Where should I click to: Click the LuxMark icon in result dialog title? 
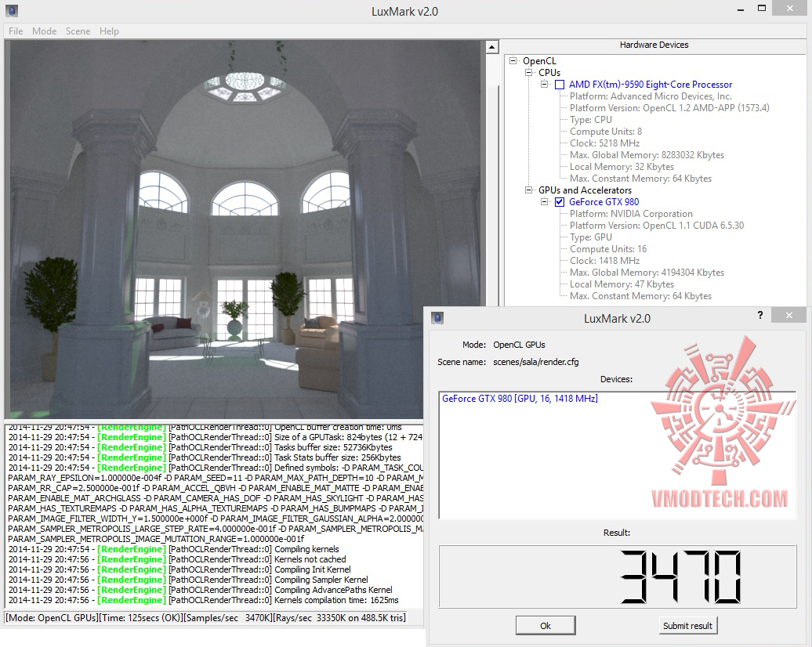pyautogui.click(x=437, y=317)
